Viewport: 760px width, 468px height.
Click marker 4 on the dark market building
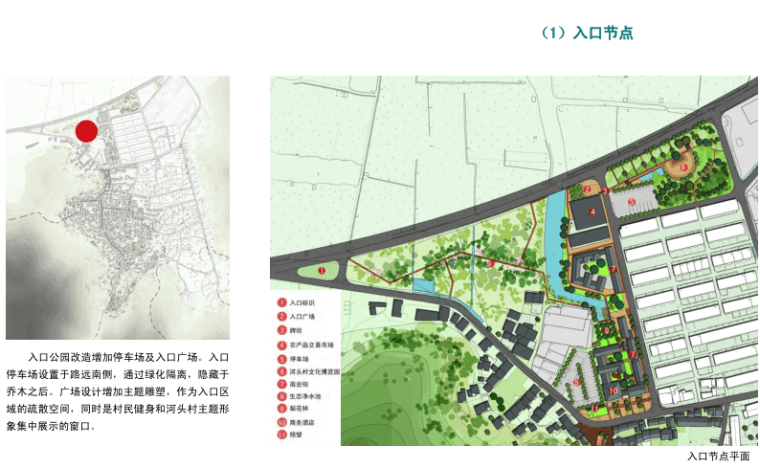pyautogui.click(x=592, y=212)
